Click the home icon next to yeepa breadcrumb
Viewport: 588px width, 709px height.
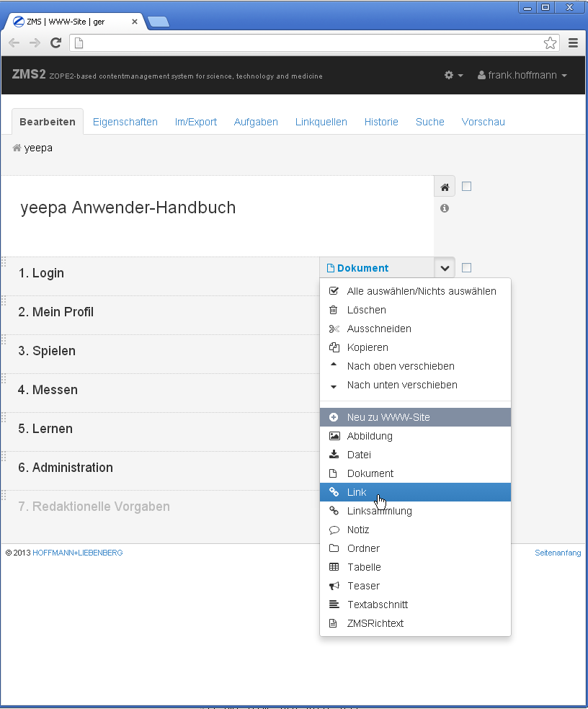pos(17,148)
